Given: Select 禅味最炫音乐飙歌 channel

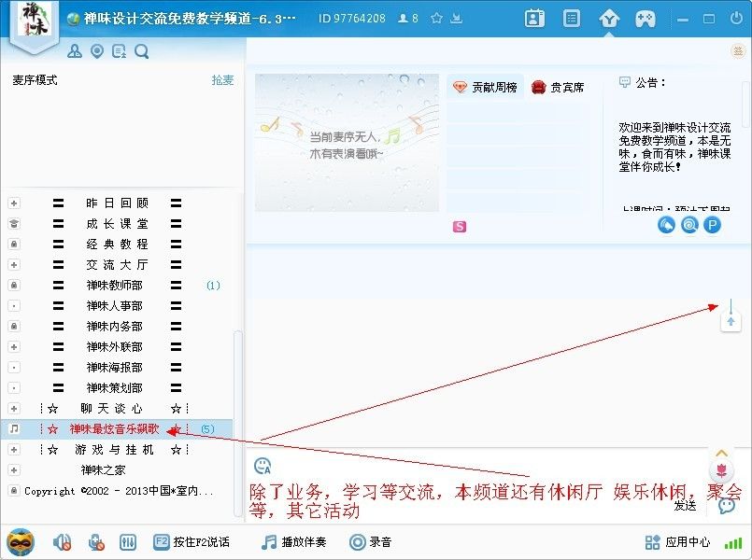Looking at the screenshot, I should 117,429.
